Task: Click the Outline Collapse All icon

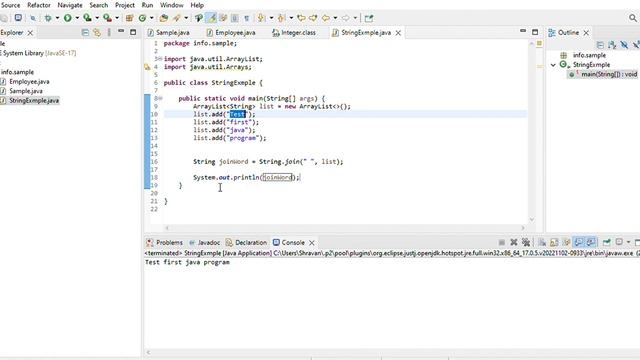Action: 600,44
